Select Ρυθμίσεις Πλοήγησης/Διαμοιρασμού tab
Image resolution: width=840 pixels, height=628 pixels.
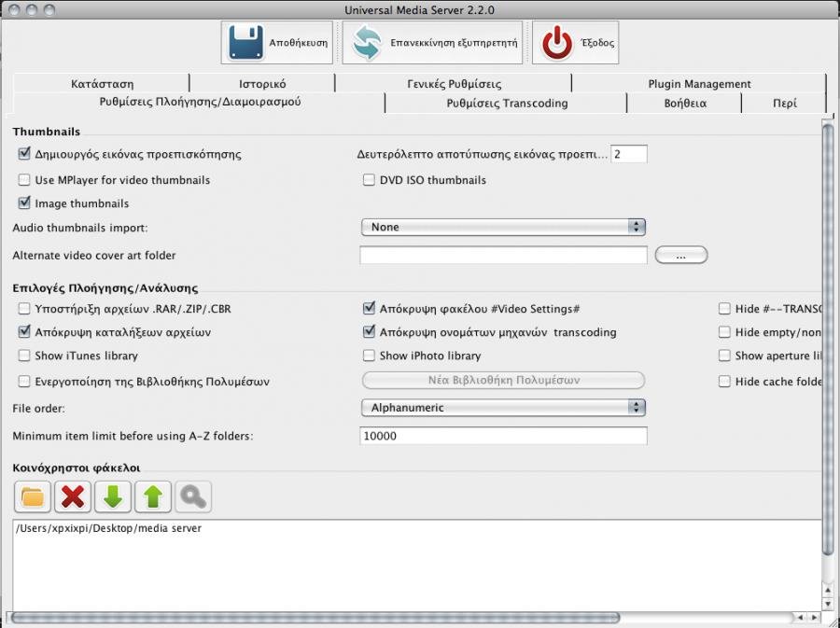pyautogui.click(x=200, y=103)
